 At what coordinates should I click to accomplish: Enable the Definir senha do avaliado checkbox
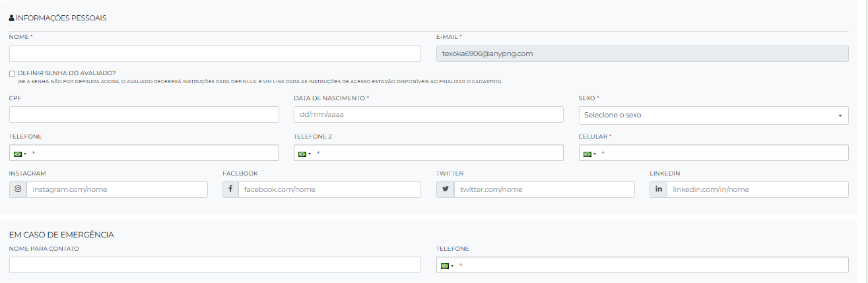[13, 73]
